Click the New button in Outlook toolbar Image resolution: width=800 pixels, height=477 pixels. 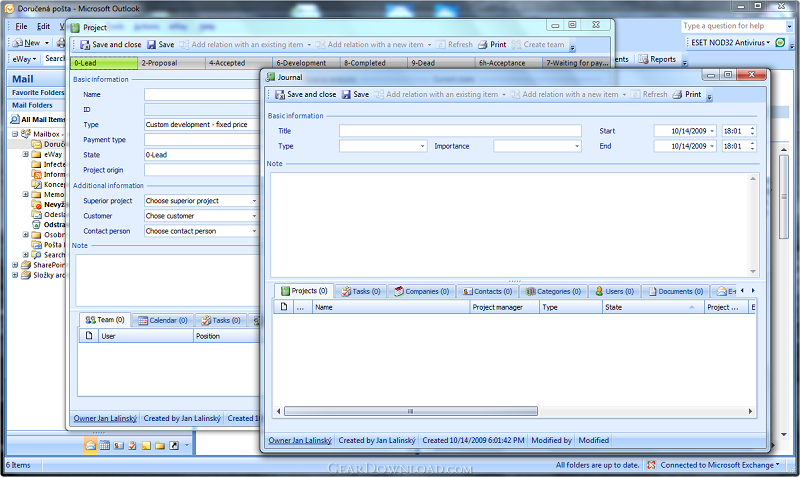[x=27, y=43]
